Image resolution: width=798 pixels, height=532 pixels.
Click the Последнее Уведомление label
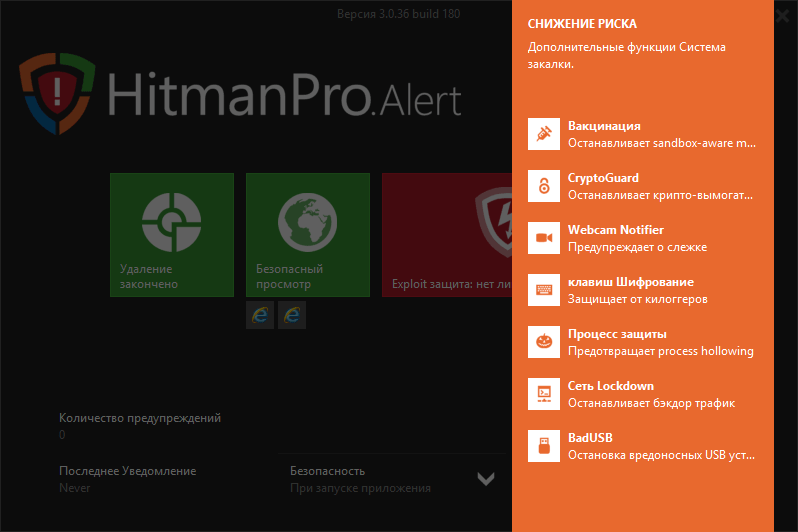point(127,471)
